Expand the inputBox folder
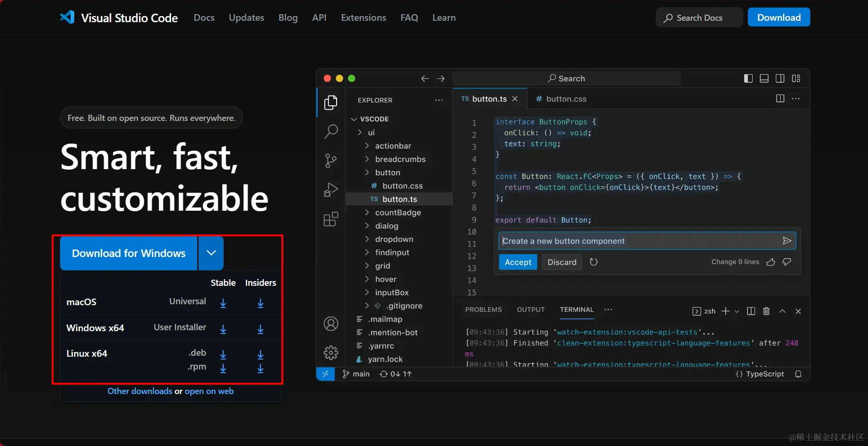 click(386, 292)
